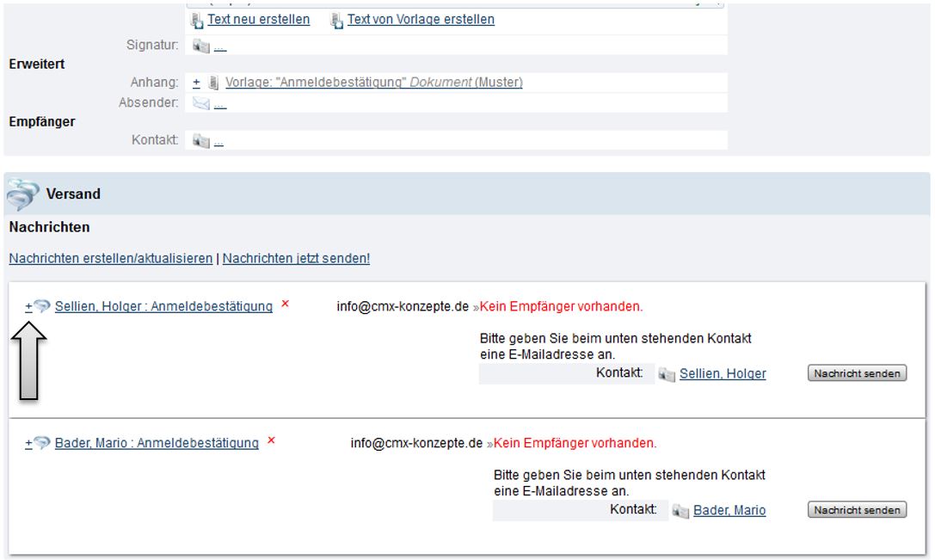Click the Absender envelope icon
This screenshot has height=560, width=935.
click(200, 104)
